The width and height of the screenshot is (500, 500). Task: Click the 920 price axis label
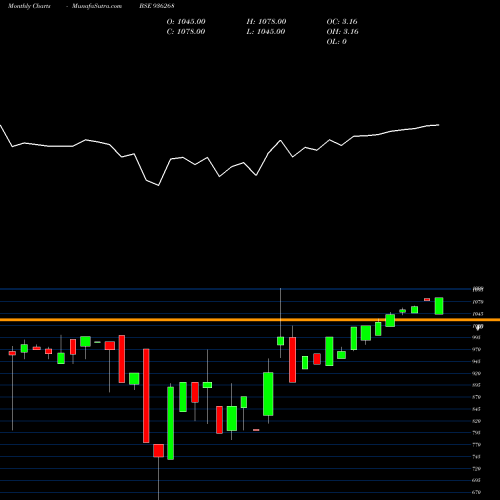coord(477,373)
